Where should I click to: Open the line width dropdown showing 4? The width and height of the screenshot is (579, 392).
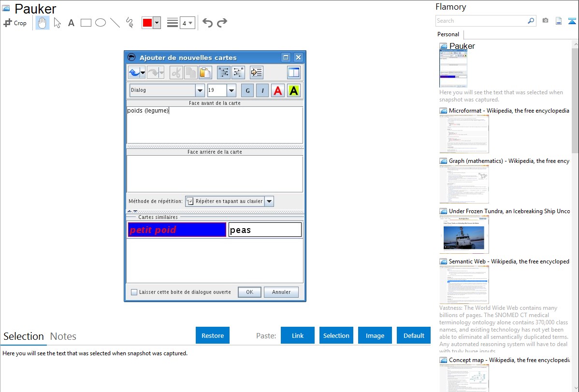(188, 23)
